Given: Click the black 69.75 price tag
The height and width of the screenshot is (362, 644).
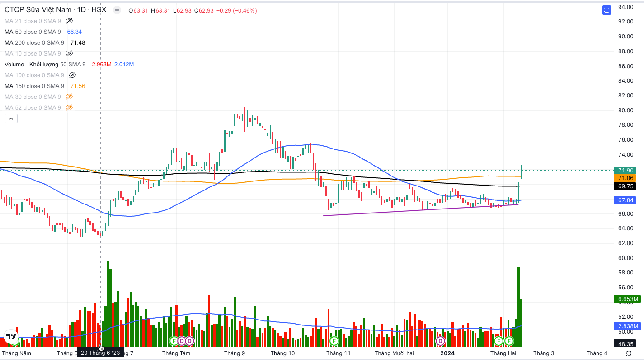Looking at the screenshot, I should click(625, 186).
